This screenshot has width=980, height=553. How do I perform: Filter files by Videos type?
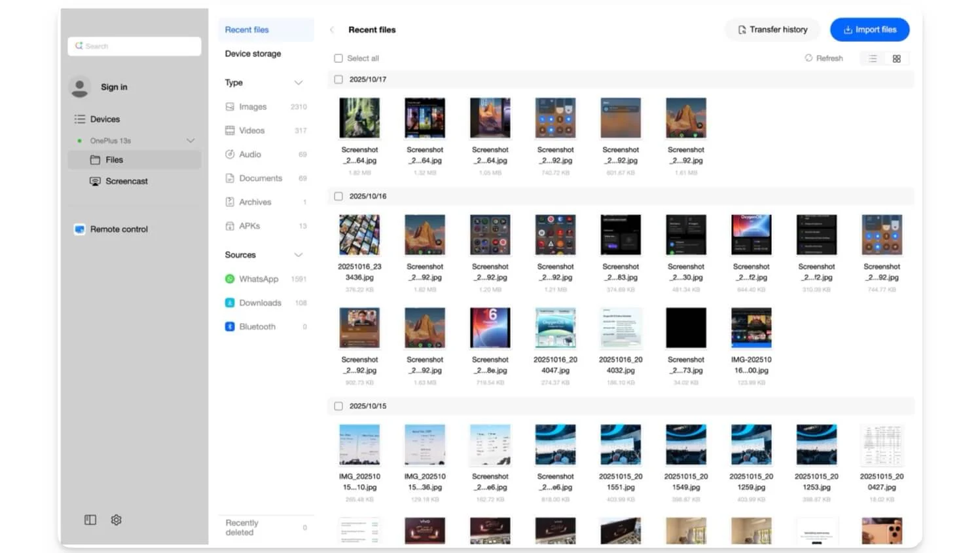click(x=251, y=130)
